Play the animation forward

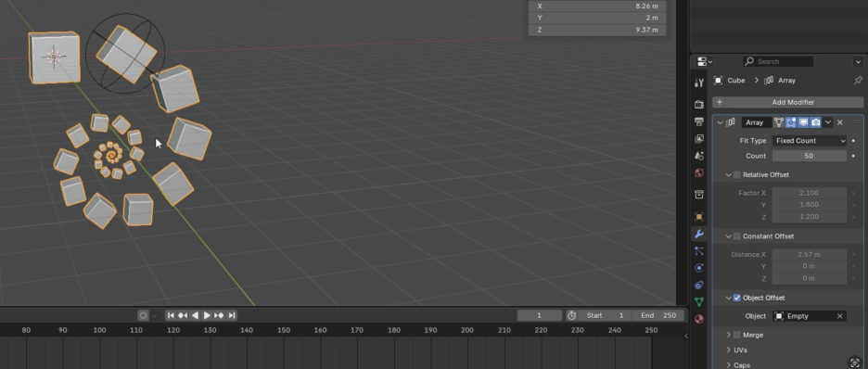(207, 315)
